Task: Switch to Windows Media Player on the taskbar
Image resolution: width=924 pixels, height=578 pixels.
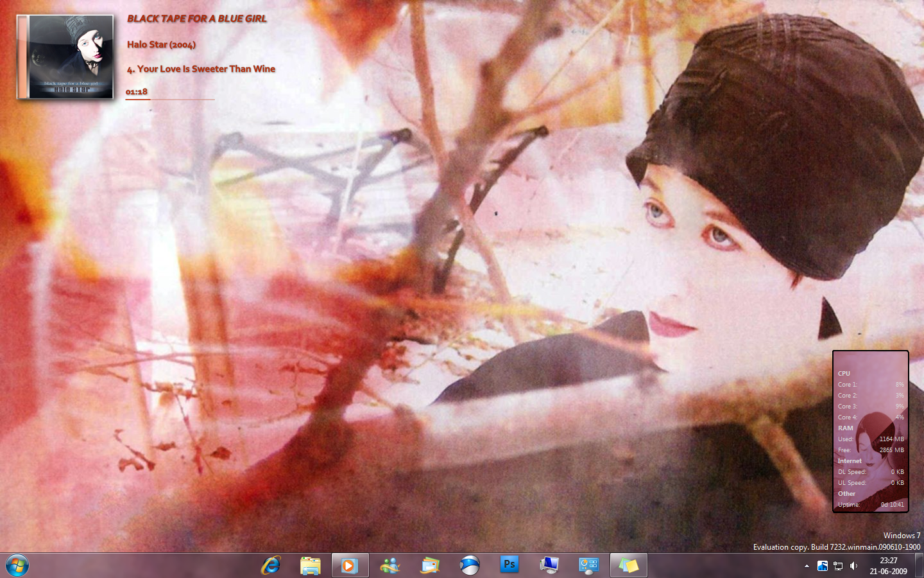Action: click(350, 565)
